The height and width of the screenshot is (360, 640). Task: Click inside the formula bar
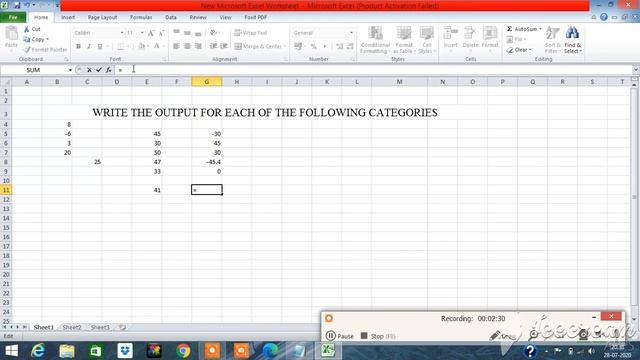coord(373,70)
